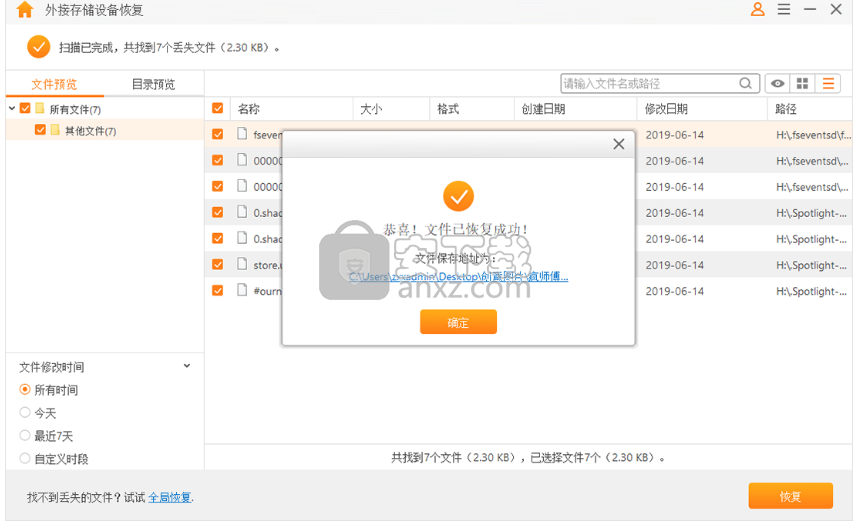
Task: Switch to preview mode eye icon
Action: pyautogui.click(x=778, y=83)
